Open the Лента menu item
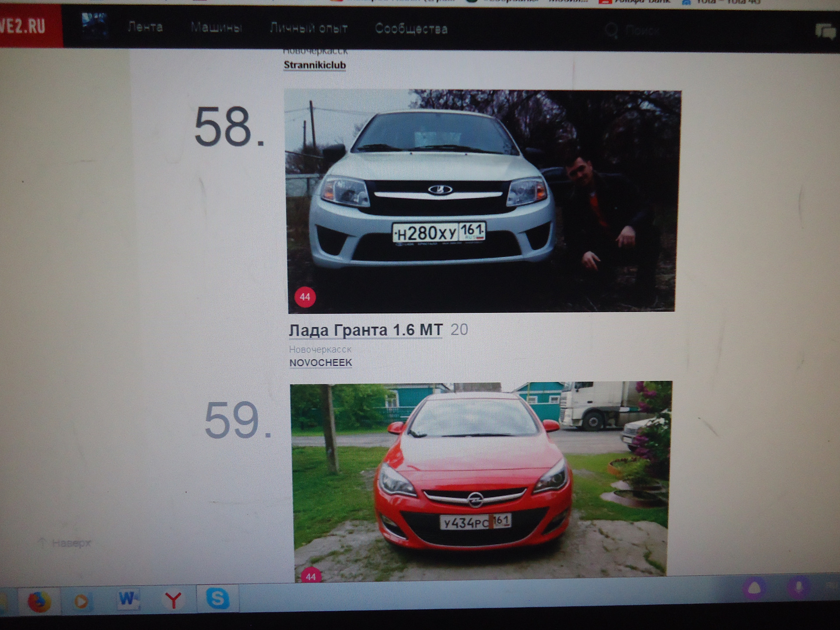 tap(145, 27)
